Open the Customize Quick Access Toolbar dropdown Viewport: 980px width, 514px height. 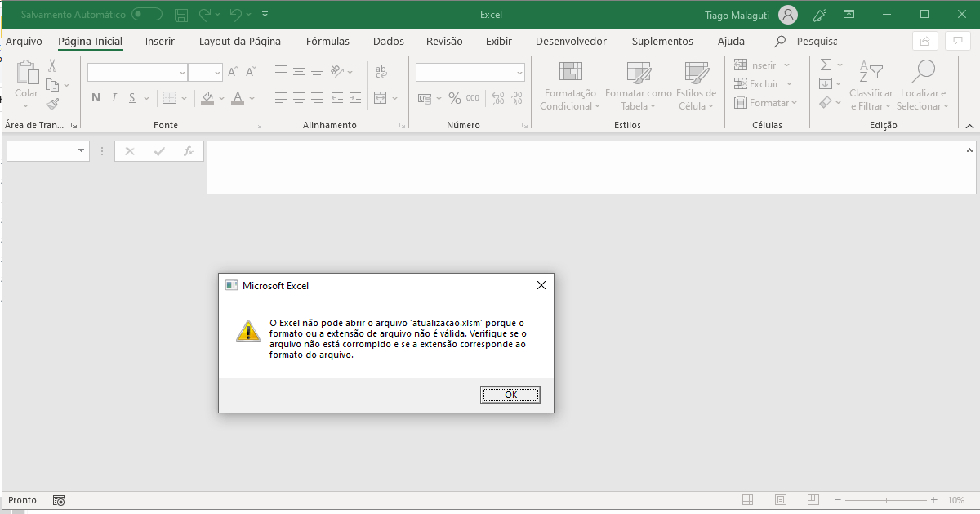(265, 15)
